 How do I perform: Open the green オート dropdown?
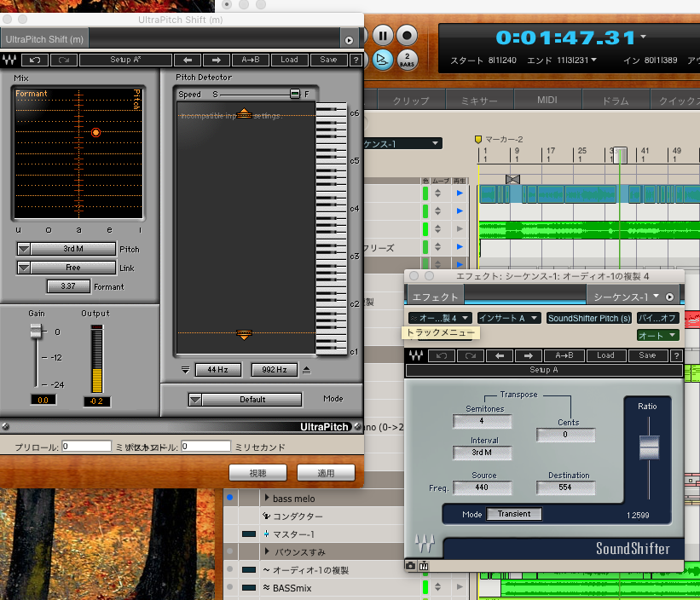(x=658, y=336)
